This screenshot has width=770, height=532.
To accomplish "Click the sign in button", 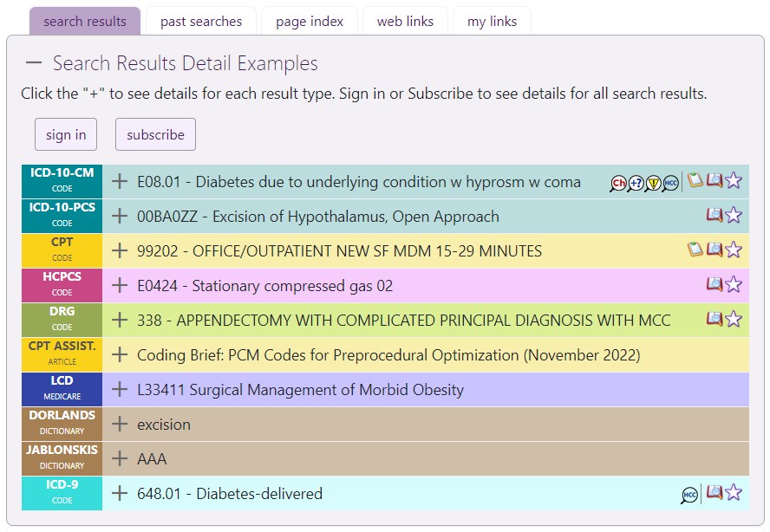I will pos(66,134).
